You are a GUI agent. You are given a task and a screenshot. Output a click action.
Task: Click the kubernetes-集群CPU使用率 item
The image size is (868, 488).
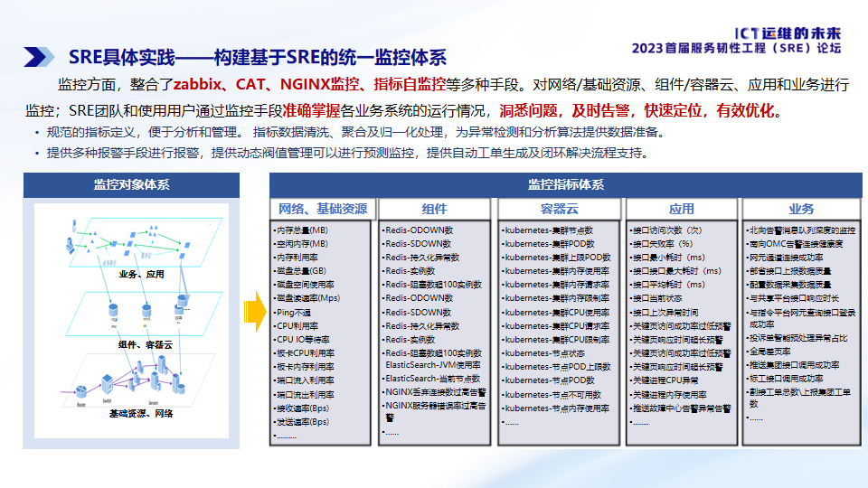pyautogui.click(x=556, y=313)
